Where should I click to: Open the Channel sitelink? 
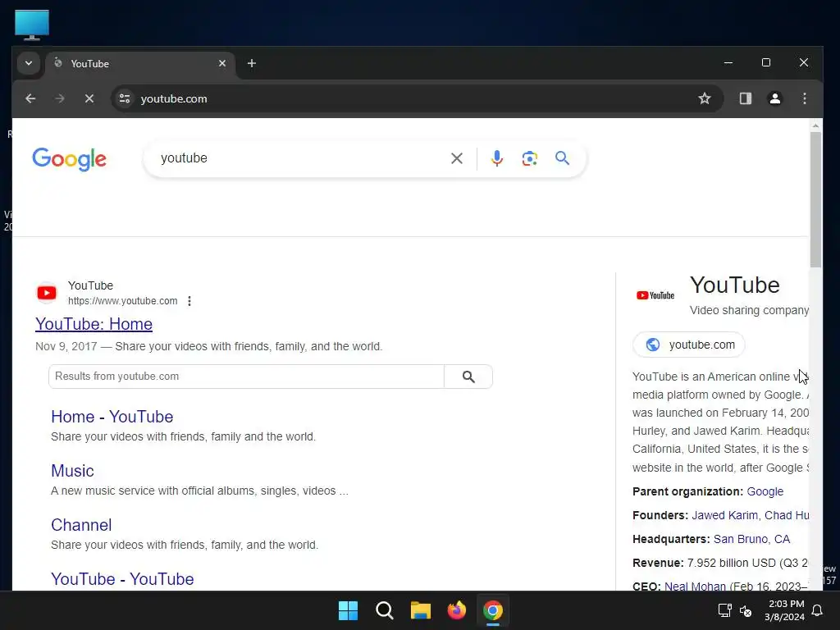(81, 525)
